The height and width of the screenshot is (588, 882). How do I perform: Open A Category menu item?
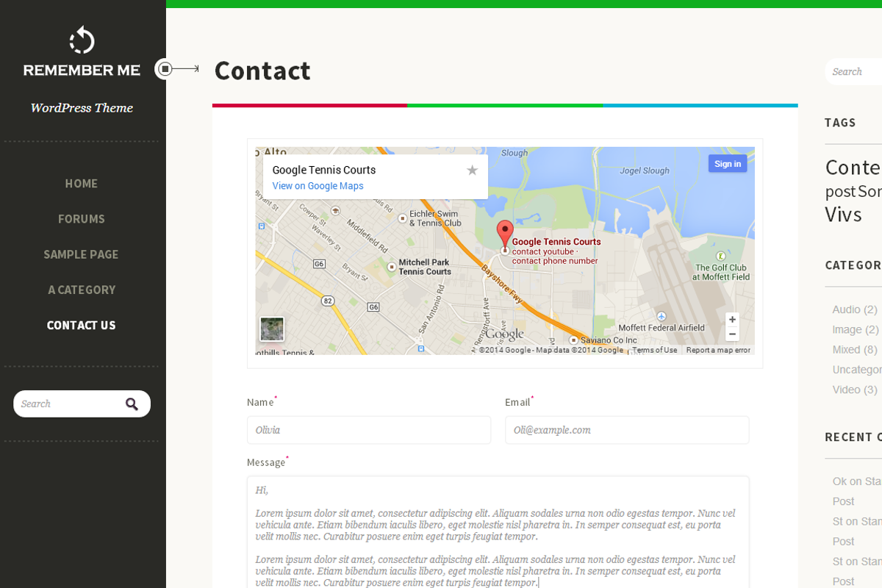(81, 290)
